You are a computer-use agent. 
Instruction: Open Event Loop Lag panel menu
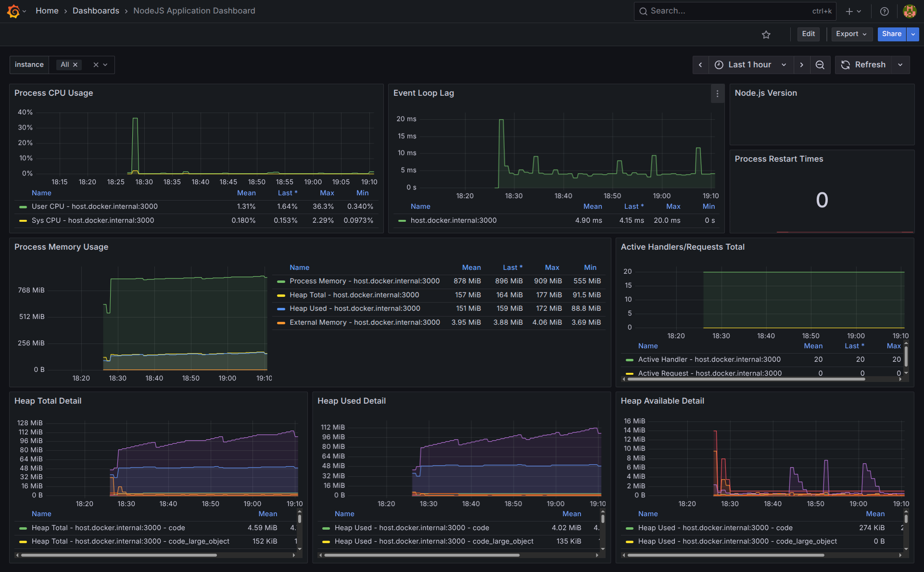717,94
